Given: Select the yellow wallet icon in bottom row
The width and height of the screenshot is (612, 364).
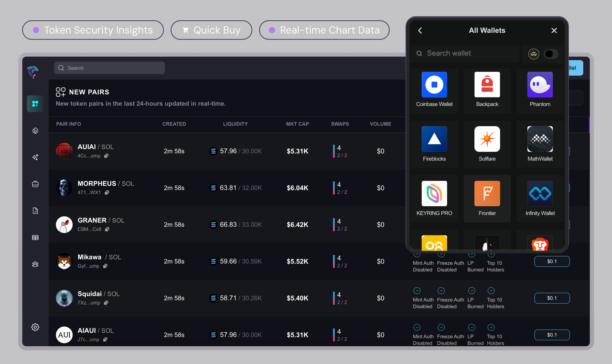Looking at the screenshot, I should [x=434, y=243].
